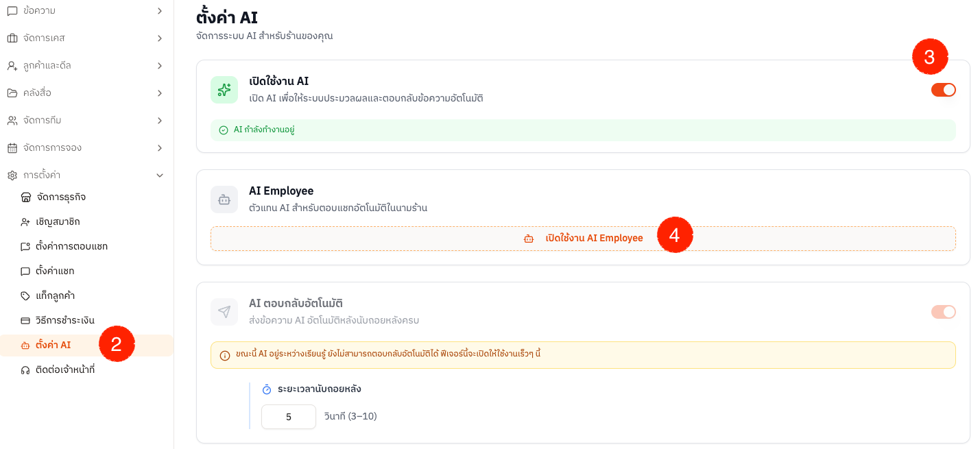Click the ระยะเวลานับถอยหลัง label
980x449 pixels.
pyautogui.click(x=320, y=389)
